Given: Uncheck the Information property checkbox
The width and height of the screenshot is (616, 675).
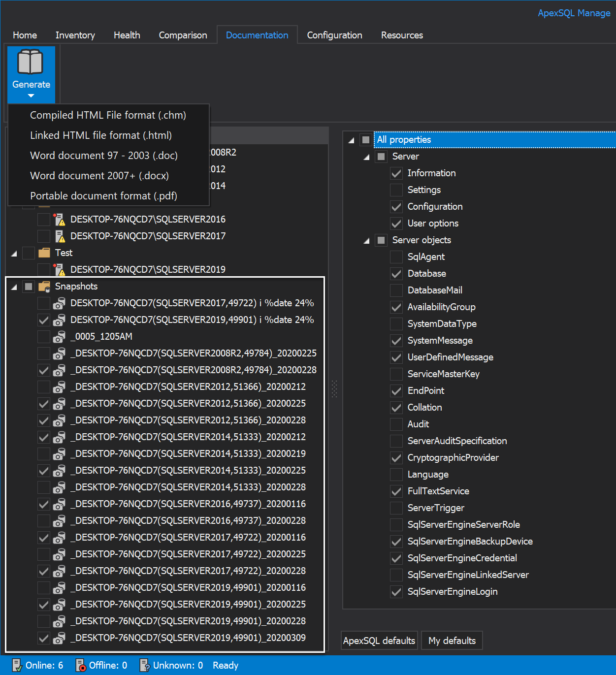Looking at the screenshot, I should click(x=396, y=173).
